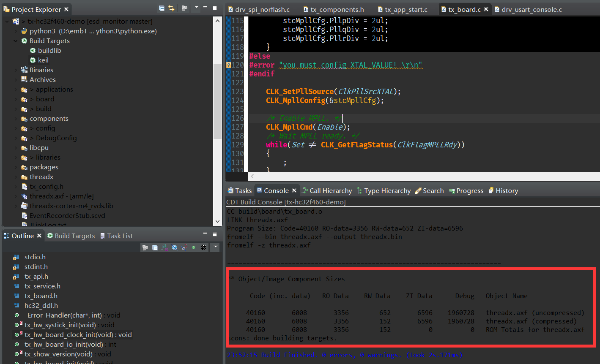Open the Tasks view tab
The image size is (600, 364).
(240, 191)
